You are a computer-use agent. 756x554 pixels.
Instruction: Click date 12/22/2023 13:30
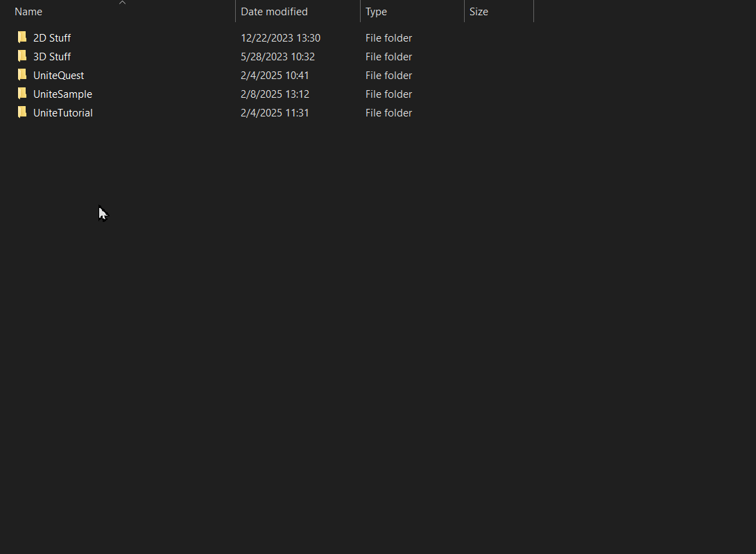coord(281,38)
